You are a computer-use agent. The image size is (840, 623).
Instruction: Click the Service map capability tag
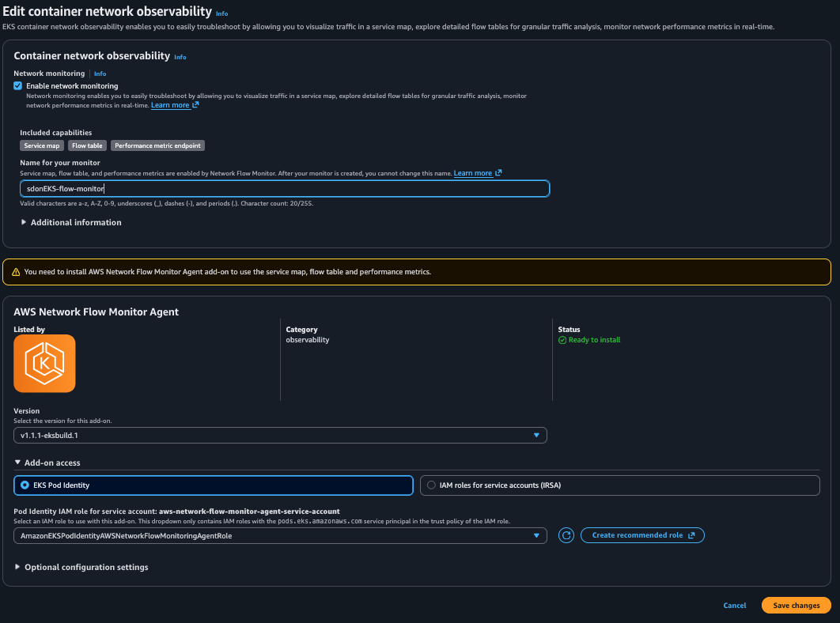point(42,145)
